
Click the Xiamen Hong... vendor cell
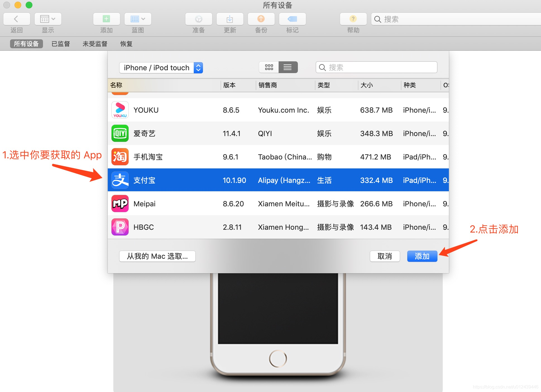point(283,227)
